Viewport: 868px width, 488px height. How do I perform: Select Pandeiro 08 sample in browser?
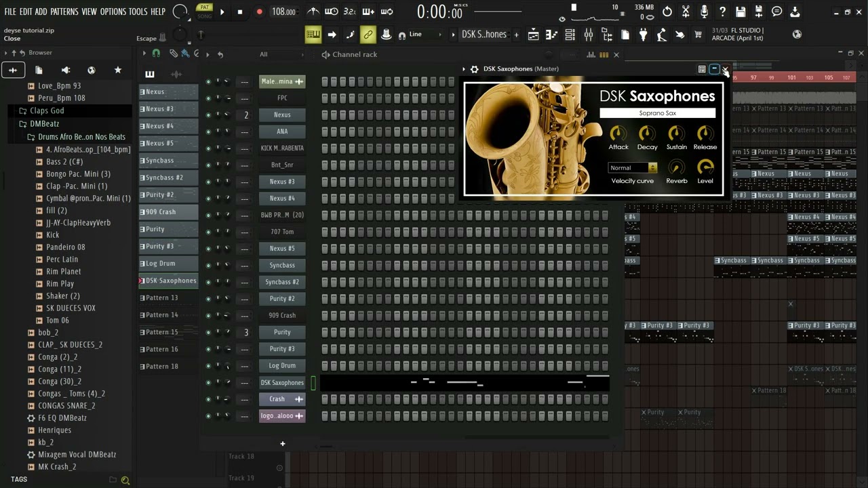66,247
